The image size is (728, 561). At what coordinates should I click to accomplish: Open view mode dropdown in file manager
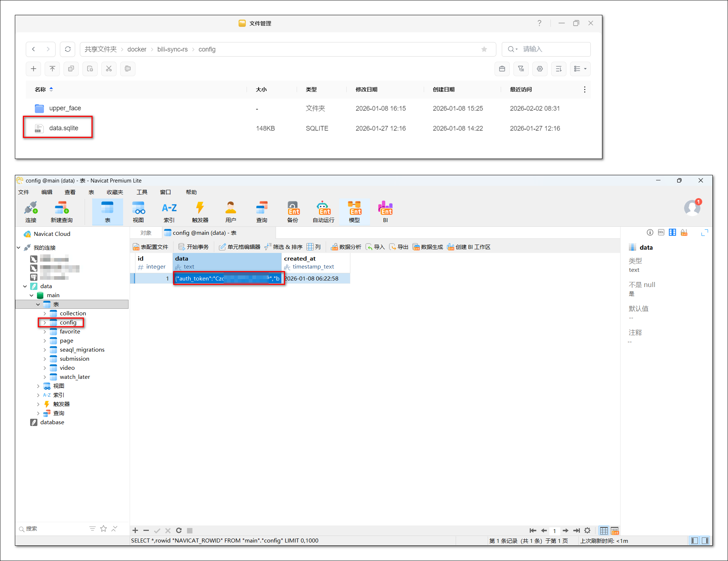tap(580, 69)
